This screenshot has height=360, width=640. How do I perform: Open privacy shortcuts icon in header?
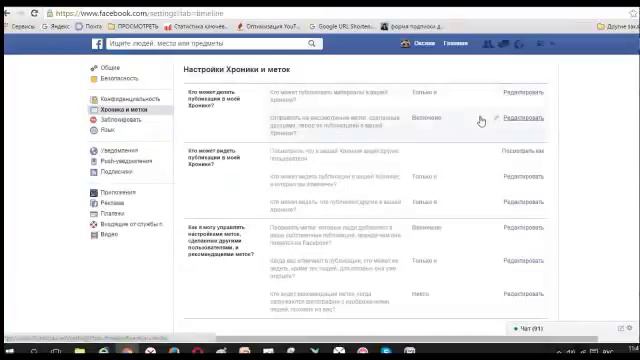coord(540,43)
